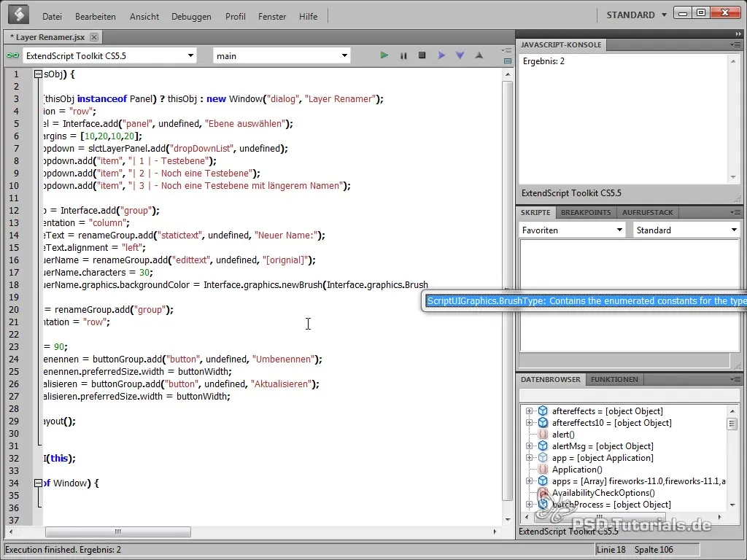Open the Datei menu
Image resolution: width=747 pixels, height=560 pixels.
(52, 16)
